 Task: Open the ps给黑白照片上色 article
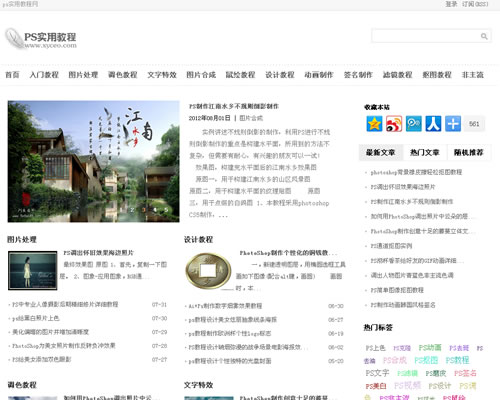(x=36, y=318)
